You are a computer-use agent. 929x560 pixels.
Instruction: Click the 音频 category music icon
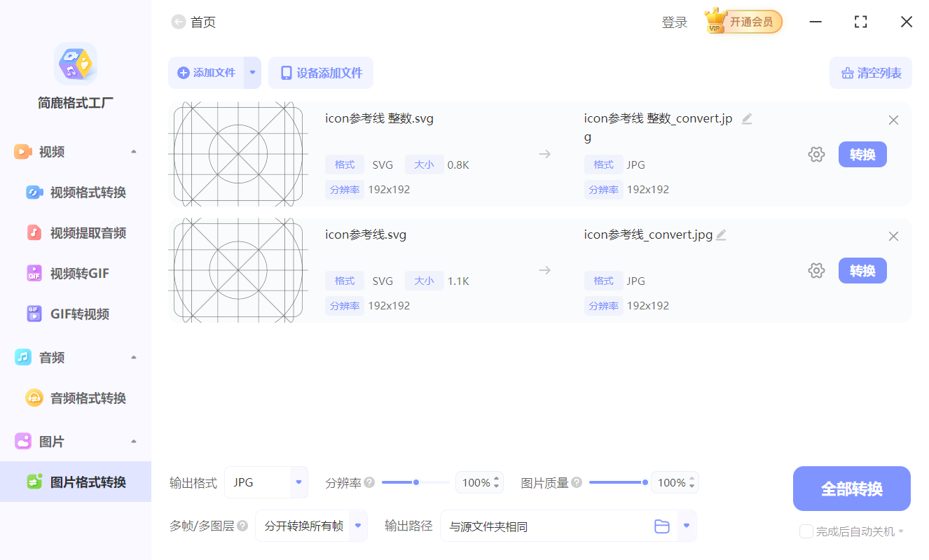[x=23, y=358]
